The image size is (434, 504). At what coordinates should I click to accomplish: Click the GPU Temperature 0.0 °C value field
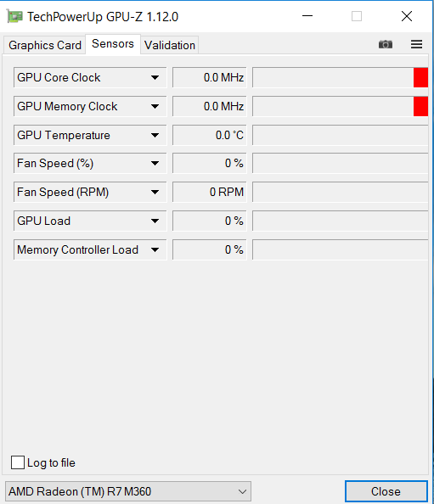coord(210,135)
